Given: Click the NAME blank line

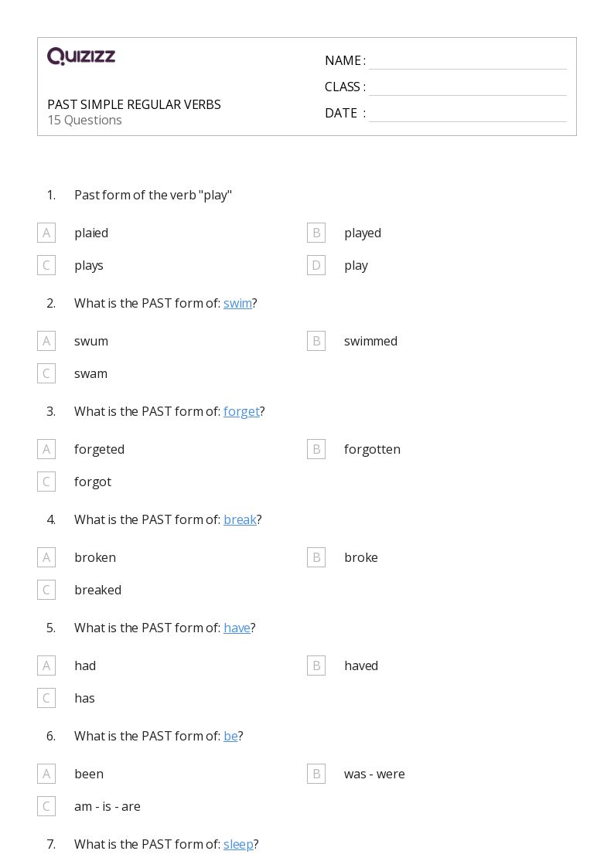Looking at the screenshot, I should tap(468, 62).
